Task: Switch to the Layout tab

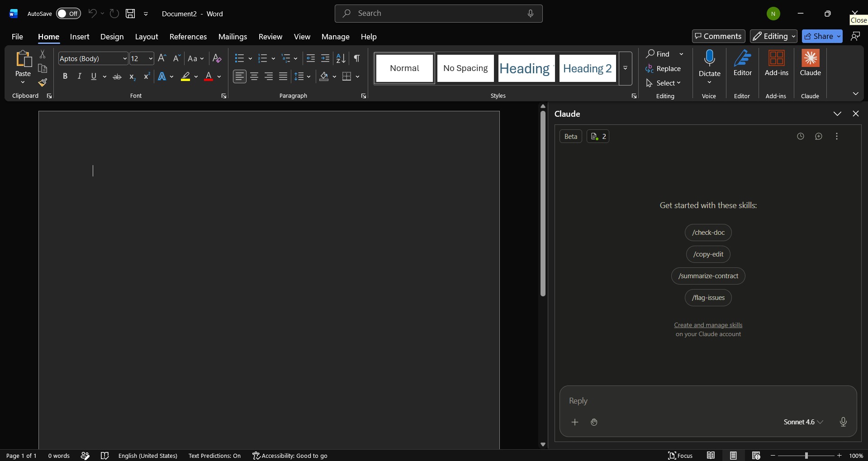Action: pos(147,37)
